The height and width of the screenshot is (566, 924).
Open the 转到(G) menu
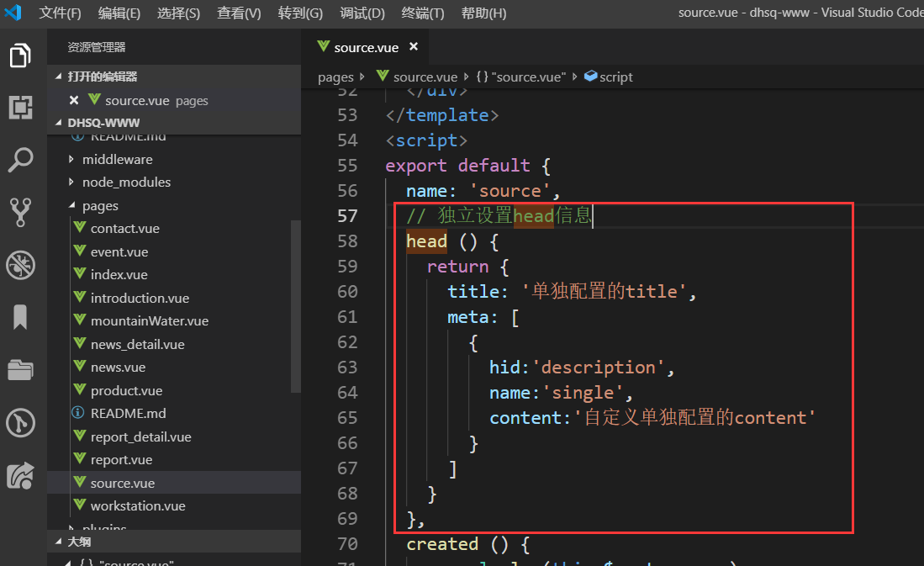pos(300,13)
